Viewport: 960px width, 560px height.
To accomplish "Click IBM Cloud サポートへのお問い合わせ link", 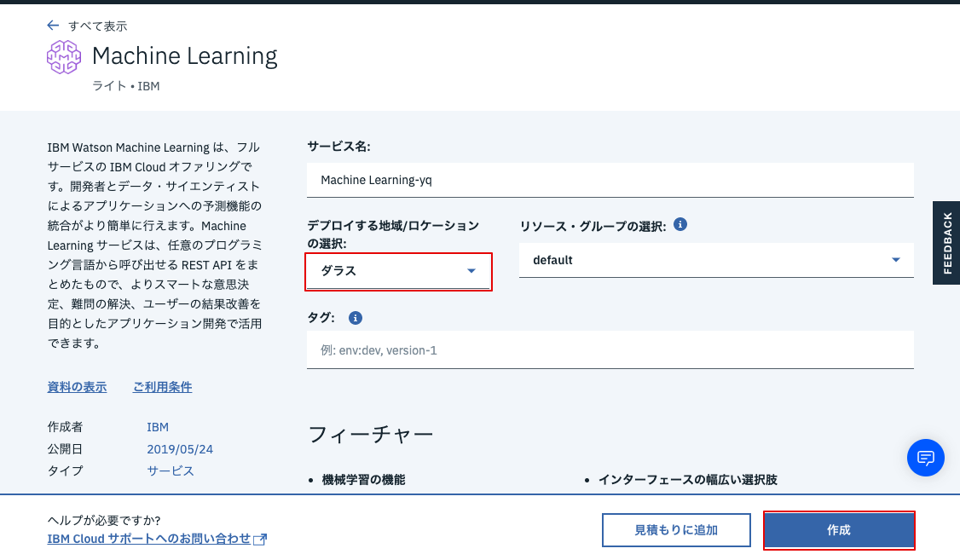I will [x=149, y=539].
